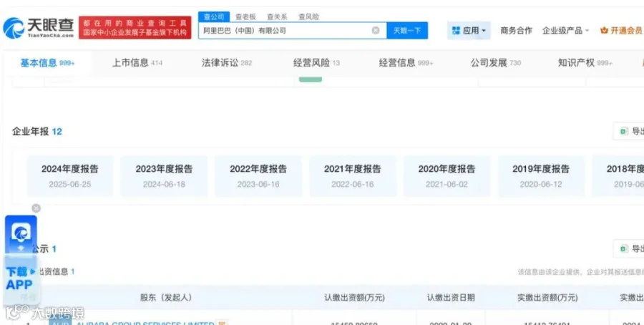Viewport: 644px width, 325px height.
Task: Click the apps grid icon next to 应用
Action: [456, 30]
